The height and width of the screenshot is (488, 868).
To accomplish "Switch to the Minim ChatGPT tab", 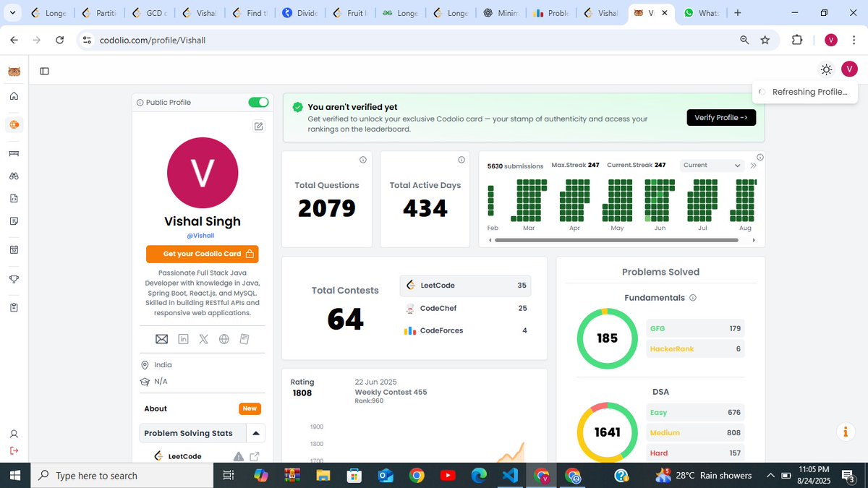I will click(501, 13).
